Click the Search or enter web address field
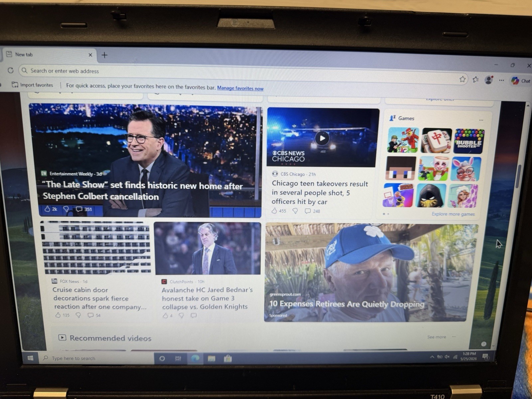This screenshot has width=532, height=399. [243, 74]
